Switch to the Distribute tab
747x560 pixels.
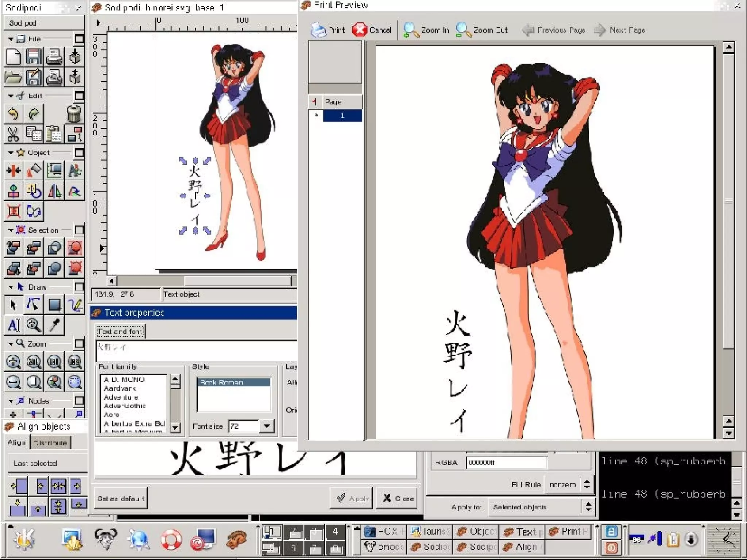click(x=50, y=443)
